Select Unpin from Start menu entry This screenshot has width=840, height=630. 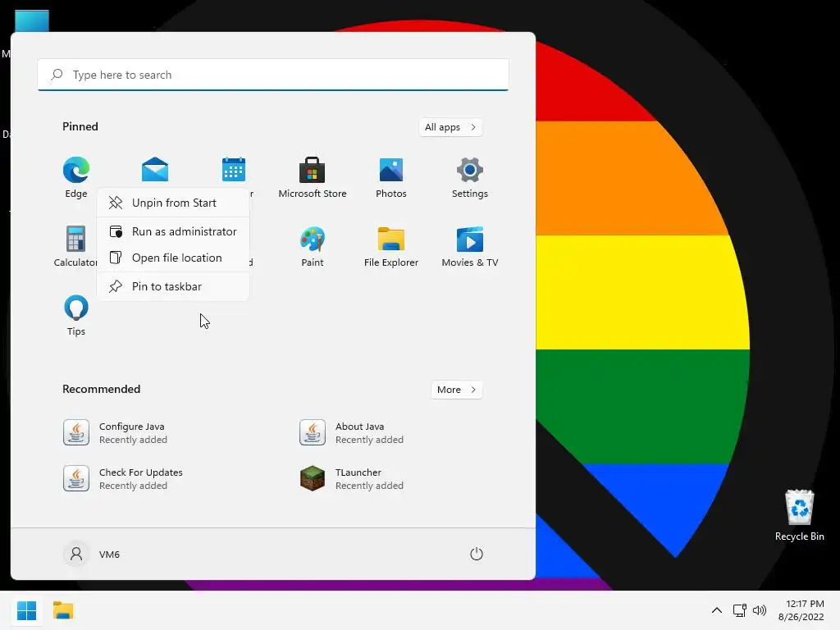coord(173,203)
